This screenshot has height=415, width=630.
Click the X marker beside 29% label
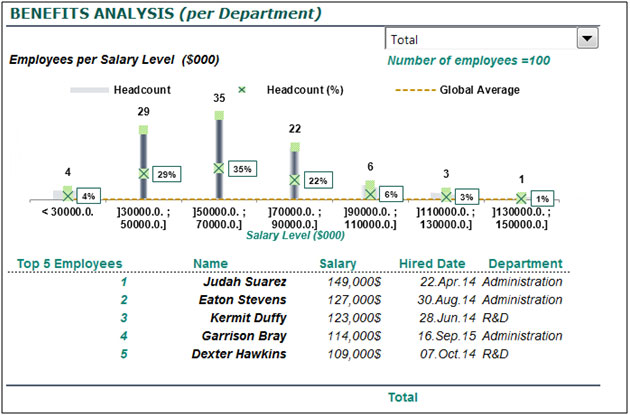click(143, 174)
